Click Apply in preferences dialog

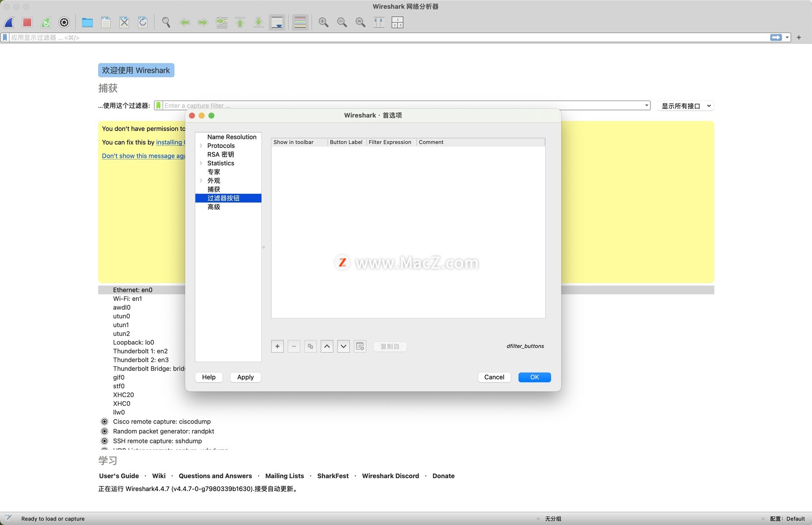(245, 377)
